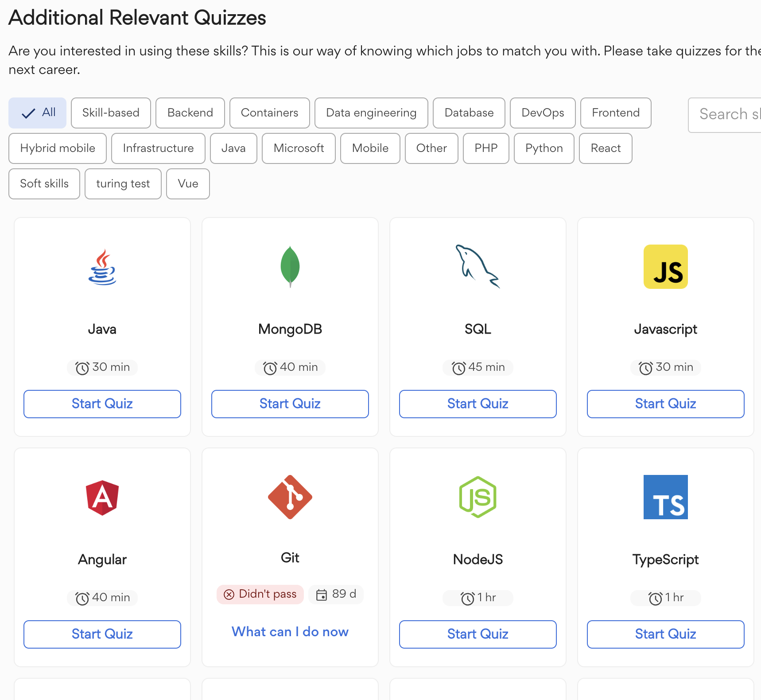761x700 pixels.
Task: Click the yellow JS Javascript logo
Action: [666, 267]
